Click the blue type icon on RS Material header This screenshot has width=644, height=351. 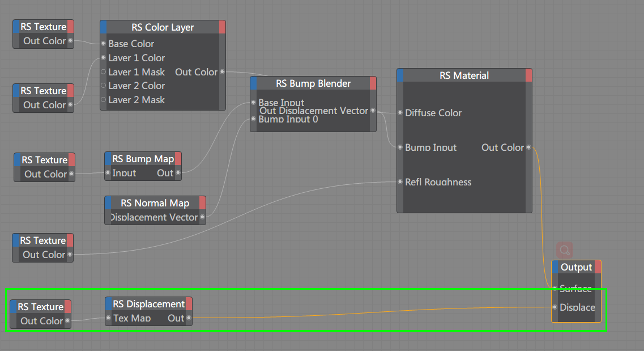(x=400, y=75)
